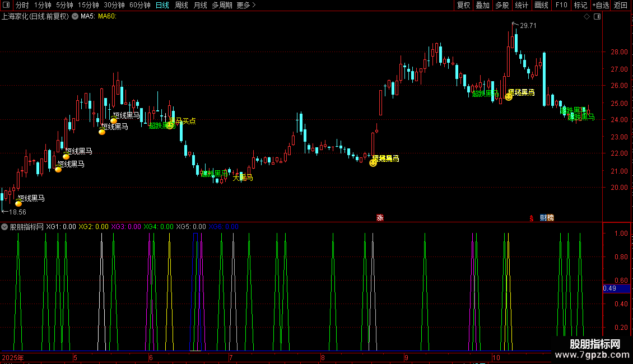Open the 多周期 multi-period view
Viewport: 633px width, 364px height.
tap(222, 5)
